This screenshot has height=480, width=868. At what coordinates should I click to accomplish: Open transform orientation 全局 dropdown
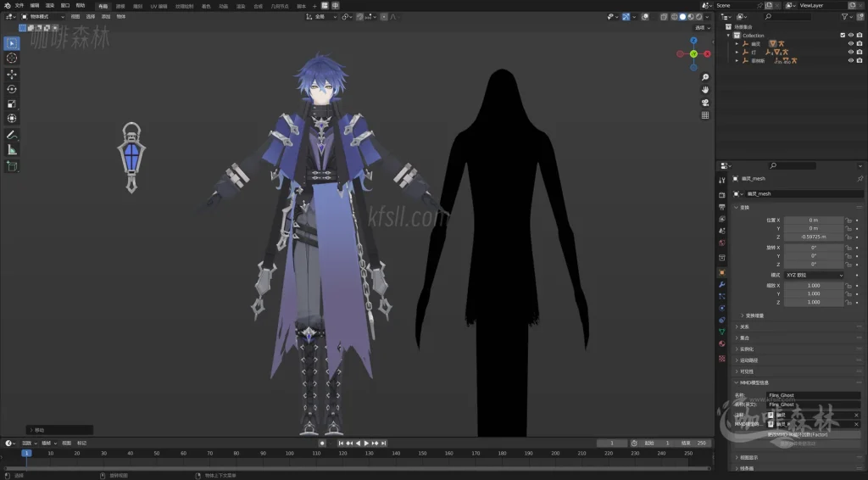coord(321,17)
